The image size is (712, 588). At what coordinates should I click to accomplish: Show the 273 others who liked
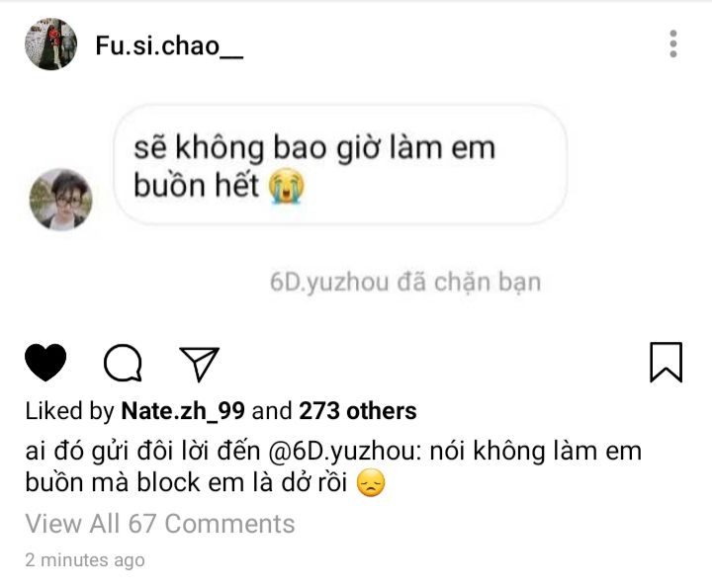358,411
